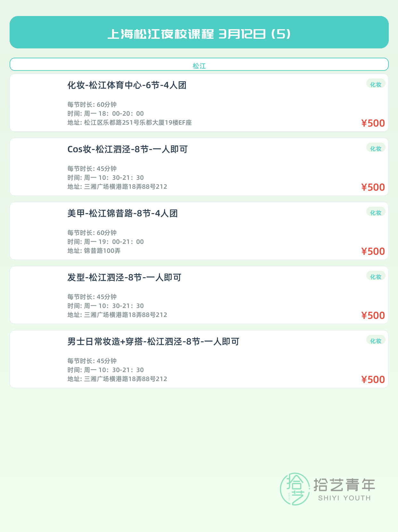
Task: Open the 发型-松江泗泾-8节-一人即可 course
Action: click(x=124, y=278)
